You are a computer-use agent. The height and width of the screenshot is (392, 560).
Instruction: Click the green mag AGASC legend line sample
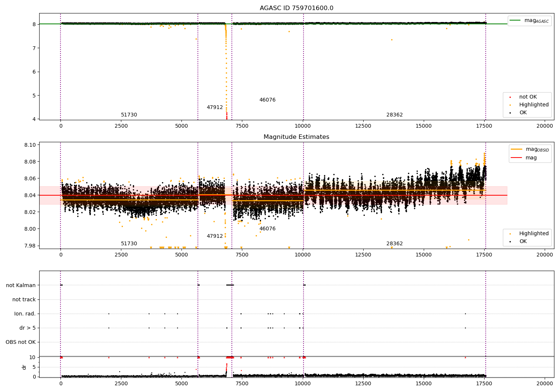coord(516,21)
